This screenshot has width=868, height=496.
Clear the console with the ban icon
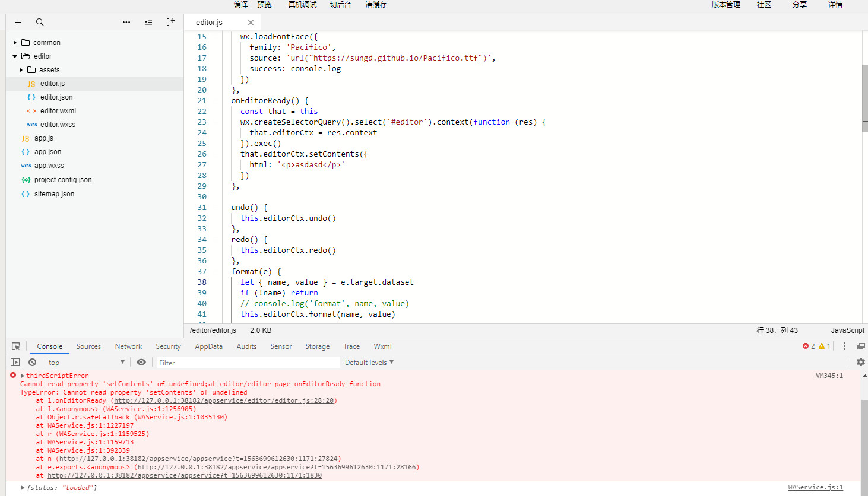[33, 362]
